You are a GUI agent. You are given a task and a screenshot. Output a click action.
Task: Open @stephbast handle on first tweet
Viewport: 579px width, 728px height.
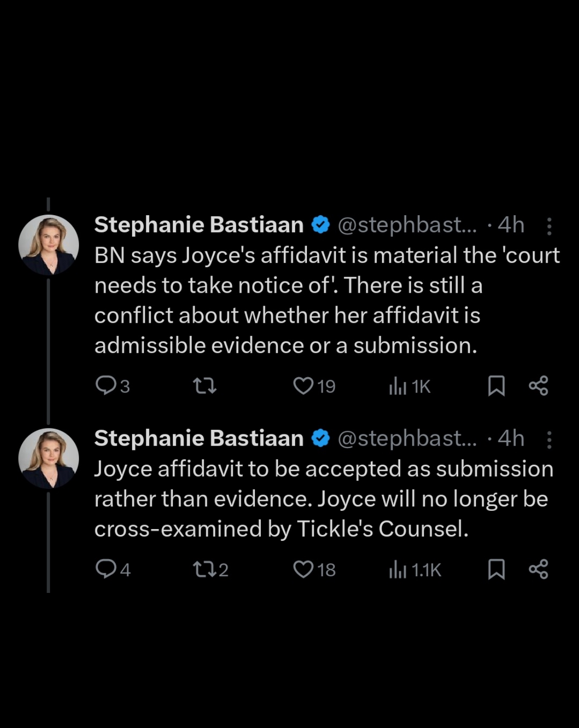407,225
